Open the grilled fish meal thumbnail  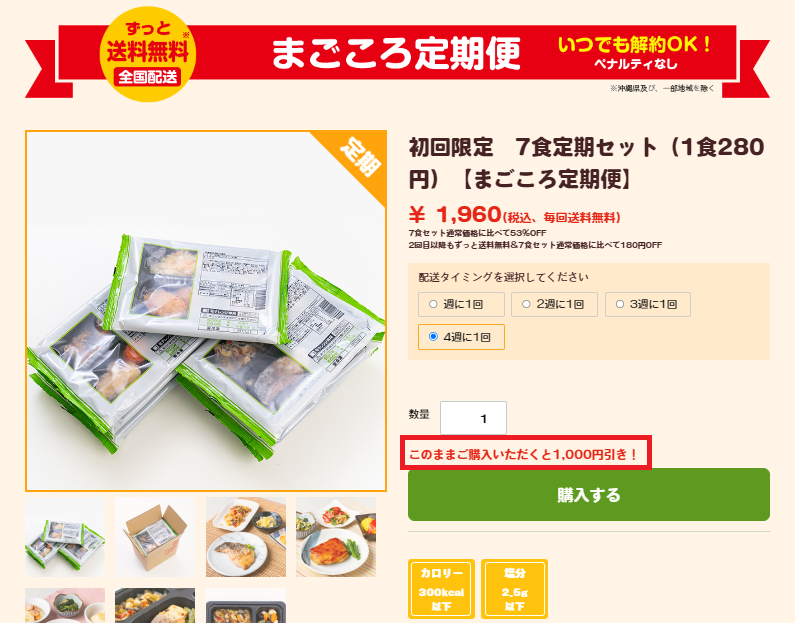tap(246, 537)
